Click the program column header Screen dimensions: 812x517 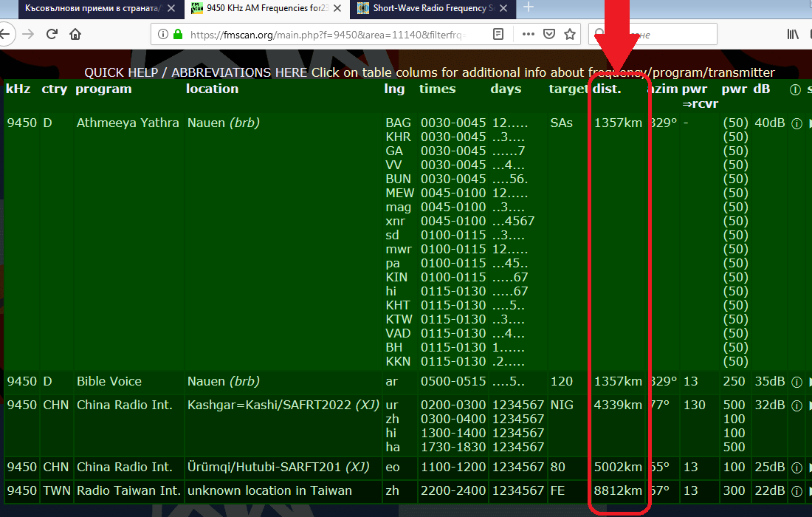click(x=103, y=89)
